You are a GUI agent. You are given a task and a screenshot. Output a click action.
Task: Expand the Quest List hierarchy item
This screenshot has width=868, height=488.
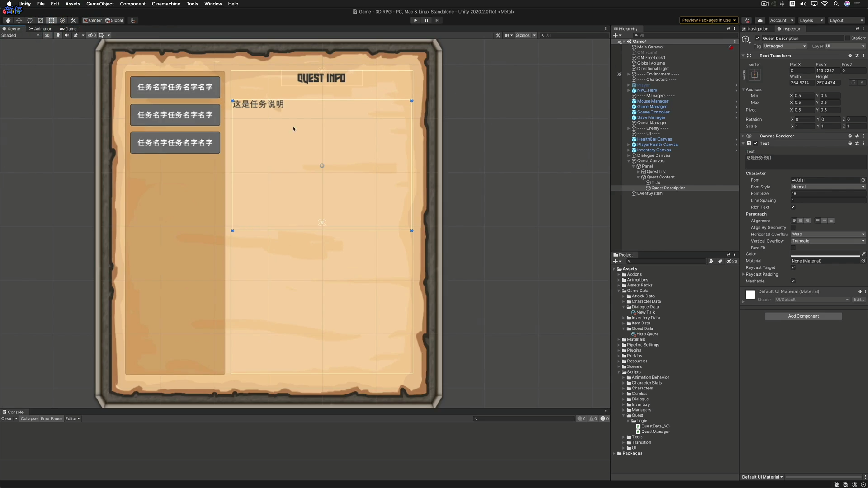point(638,172)
